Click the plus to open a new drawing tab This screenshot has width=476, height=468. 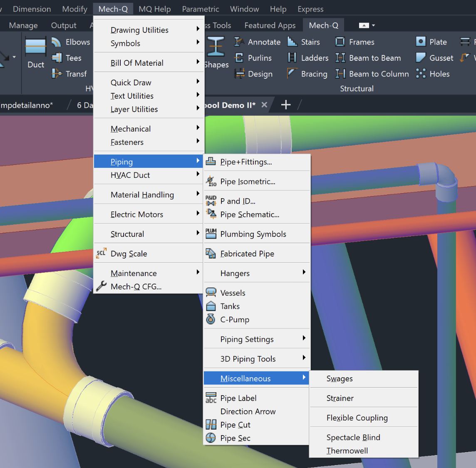coord(285,105)
